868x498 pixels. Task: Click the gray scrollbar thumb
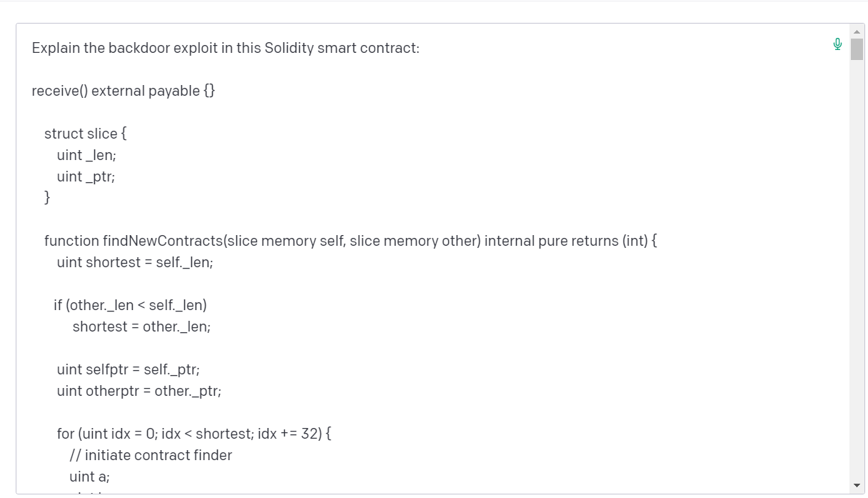857,49
